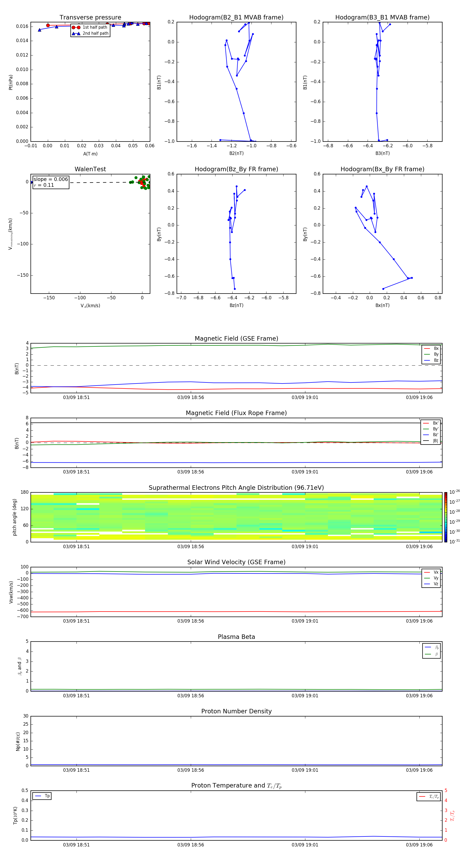Click the "Transverse pressure" plot title
473x868 pixels.
90,18
